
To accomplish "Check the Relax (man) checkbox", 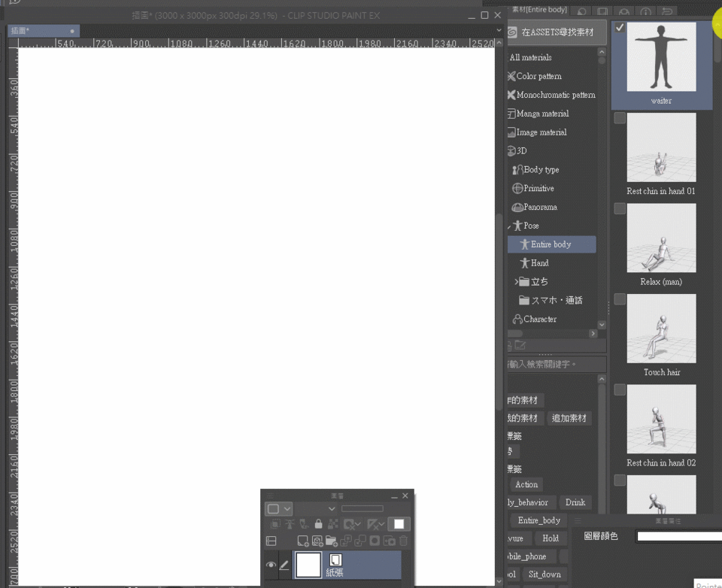I will (620, 208).
